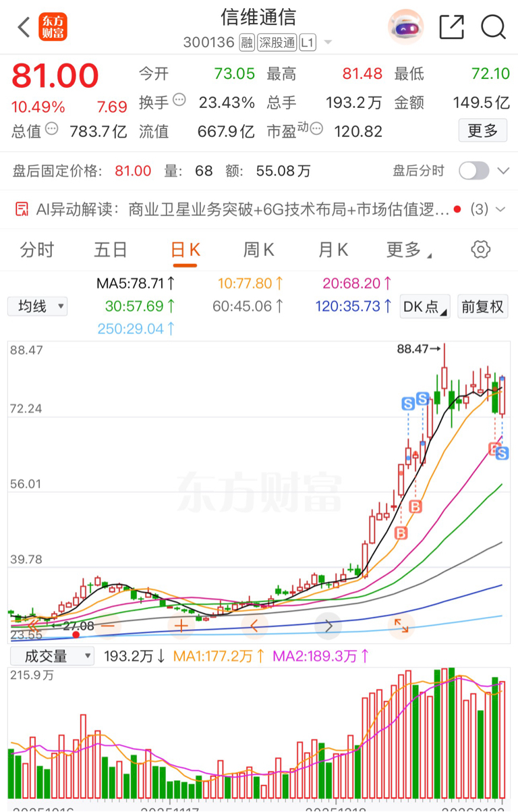
Task: Expand AI异动解读 chevron next to (3)
Action: [x=500, y=210]
